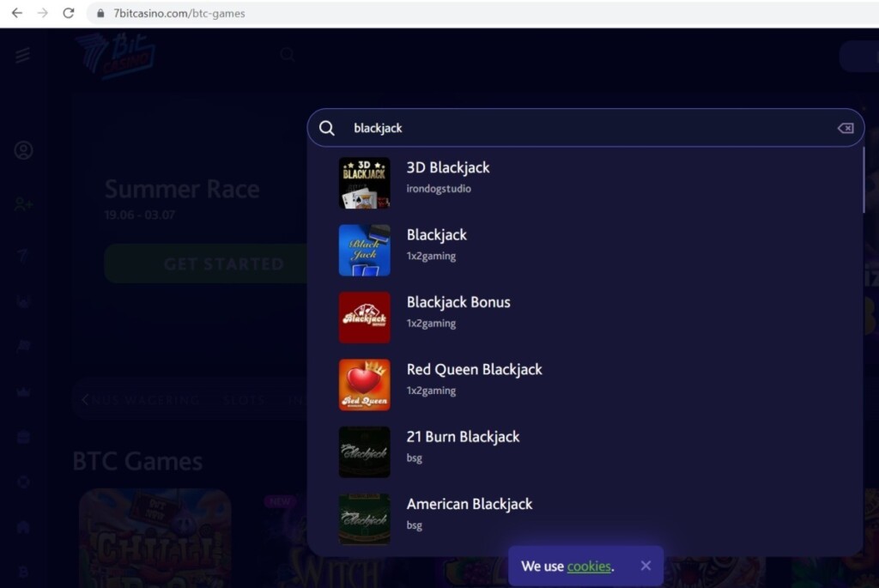Open the hamburger menu in the sidebar
This screenshot has width=879, height=588.
pyautogui.click(x=22, y=55)
